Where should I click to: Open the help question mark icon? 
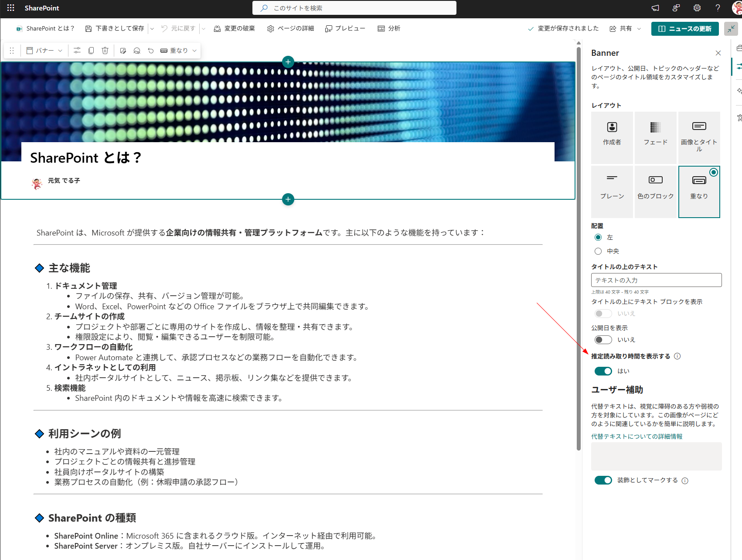click(718, 8)
